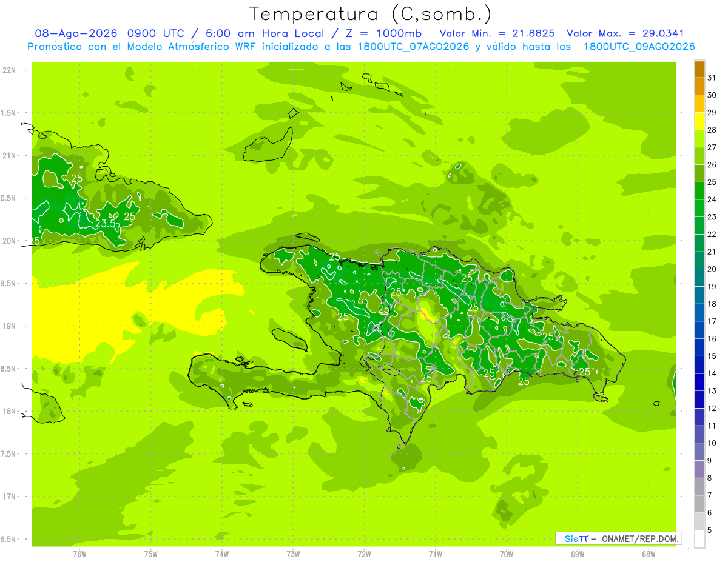Click the '75W' longitude axis label
This screenshot has height=562, width=728.
tap(151, 554)
